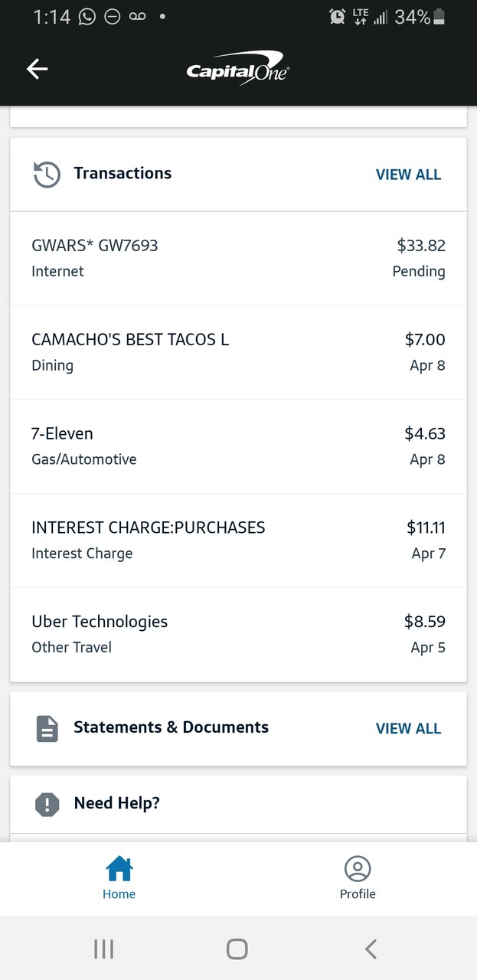Tap the Statements & Documents file icon
This screenshot has width=477, height=980.
click(47, 728)
